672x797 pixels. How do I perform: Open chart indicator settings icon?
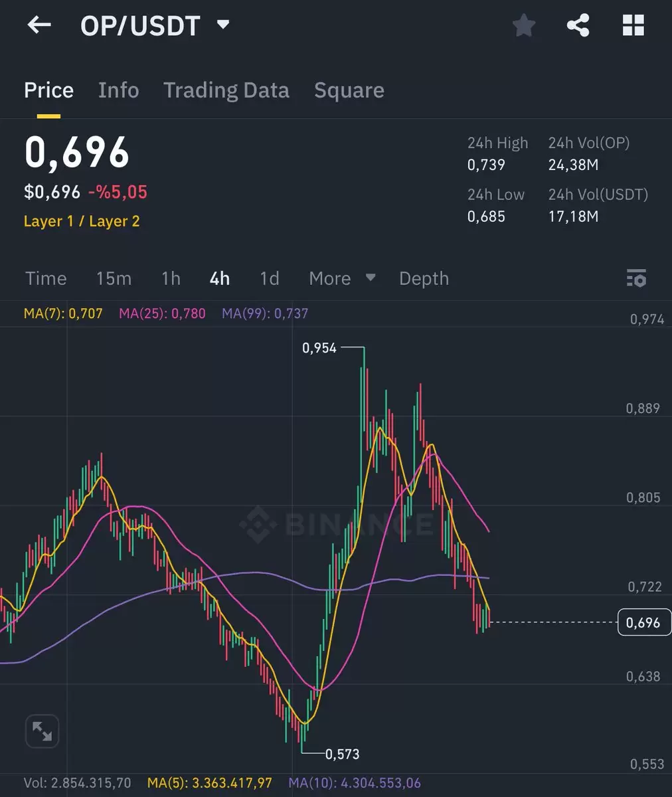(x=636, y=278)
